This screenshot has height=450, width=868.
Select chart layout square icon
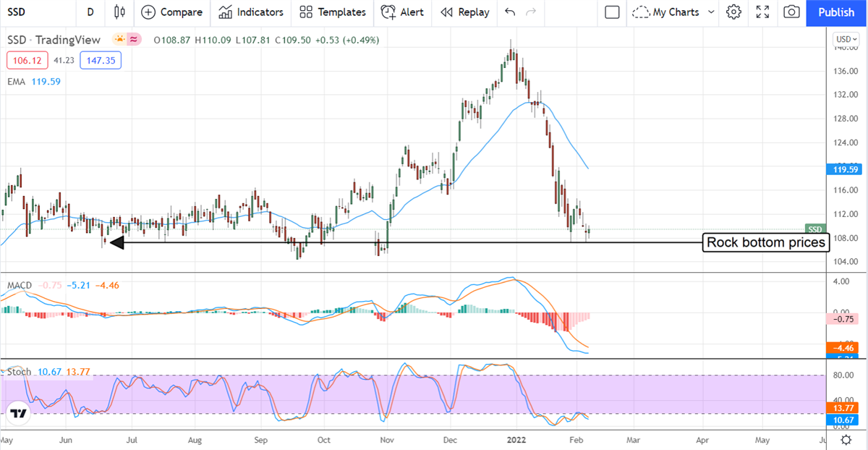tap(612, 12)
